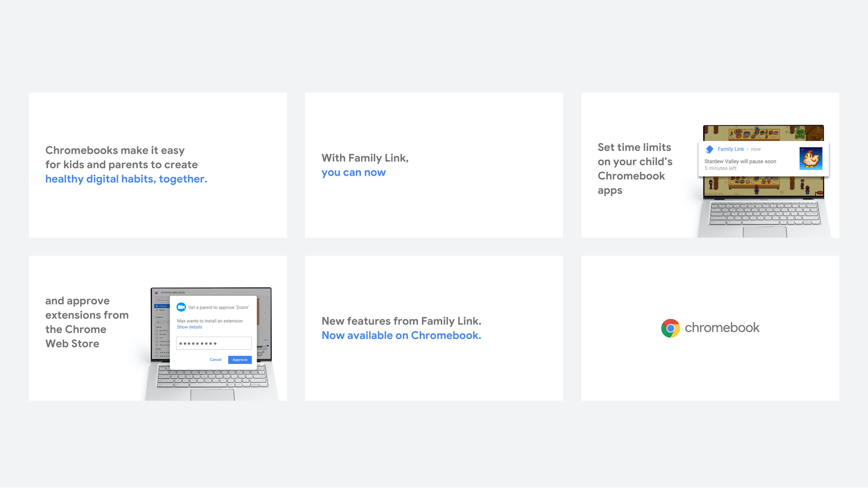
Task: Check the Free feature checkbox
Action: tap(157, 338)
